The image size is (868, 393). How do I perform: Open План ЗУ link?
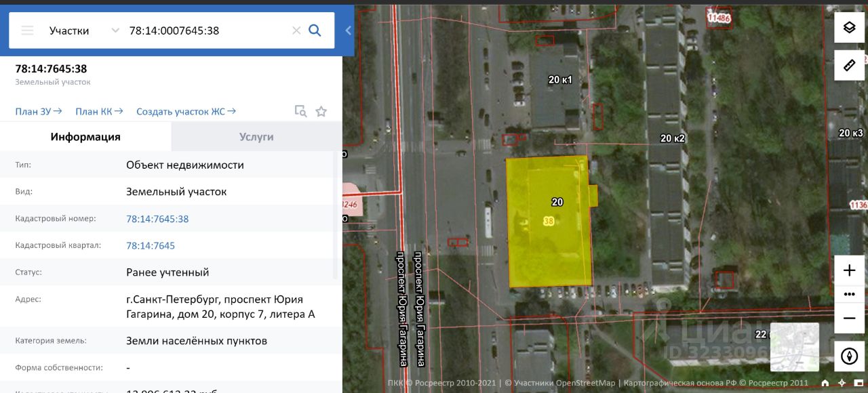(38, 112)
